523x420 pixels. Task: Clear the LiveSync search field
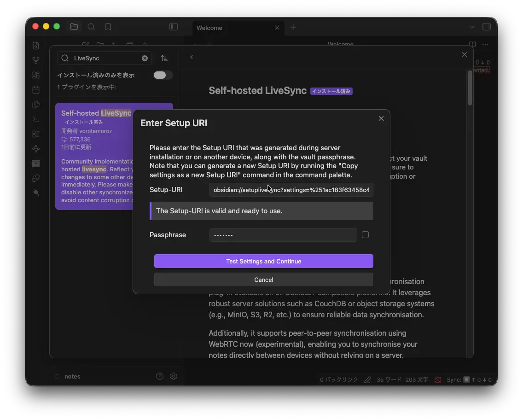click(x=145, y=58)
